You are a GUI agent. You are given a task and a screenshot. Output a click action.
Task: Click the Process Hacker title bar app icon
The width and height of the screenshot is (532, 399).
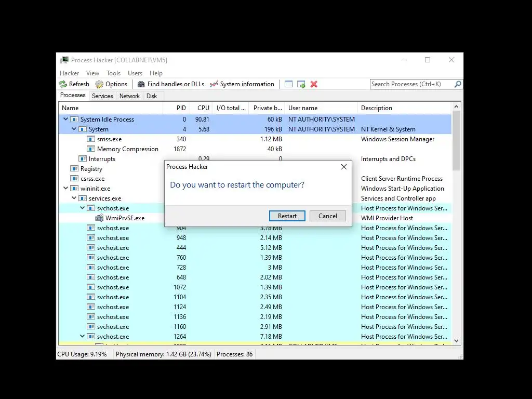click(x=64, y=60)
